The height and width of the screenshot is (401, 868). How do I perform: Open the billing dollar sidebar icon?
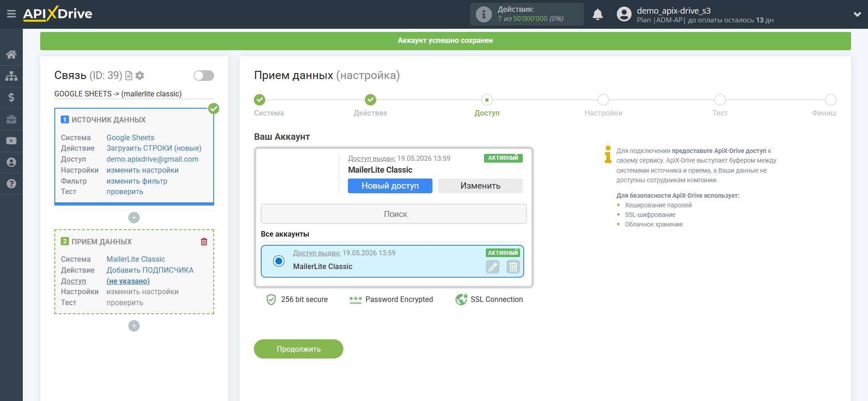[x=11, y=97]
